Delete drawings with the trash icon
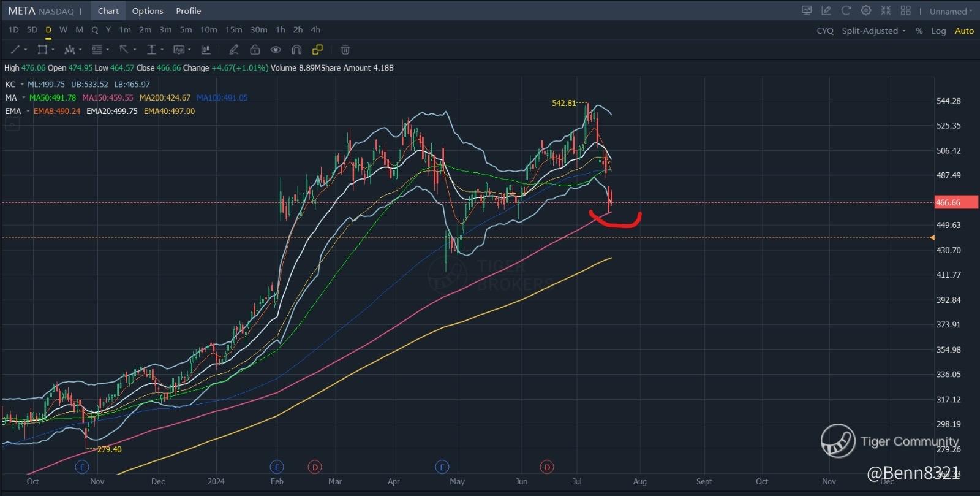Viewport: 980px width, 496px height. click(x=345, y=50)
